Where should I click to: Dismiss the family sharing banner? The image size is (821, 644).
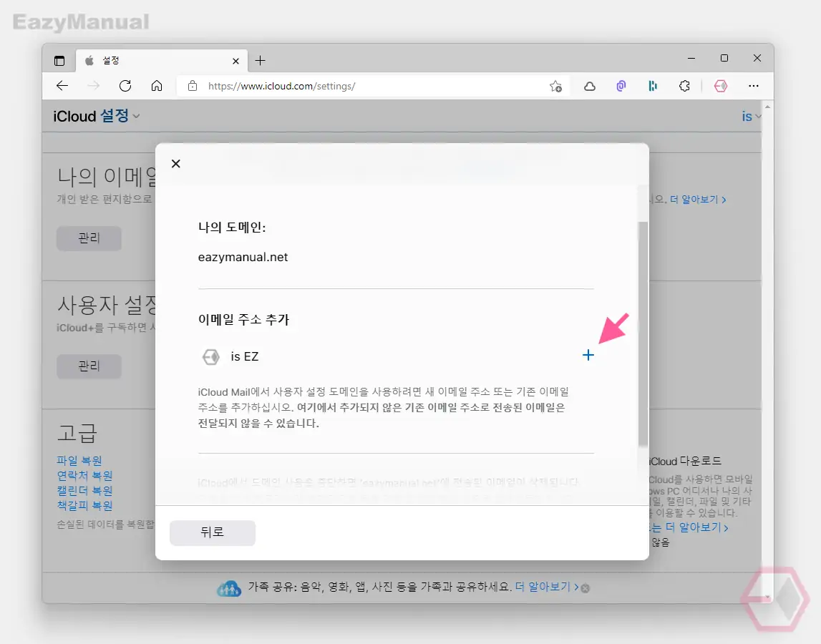[x=586, y=588]
